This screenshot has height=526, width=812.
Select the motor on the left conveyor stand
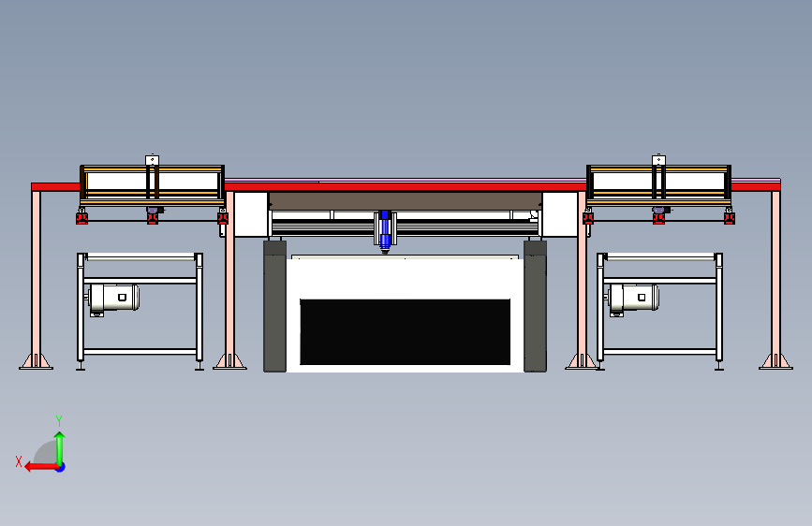click(113, 299)
